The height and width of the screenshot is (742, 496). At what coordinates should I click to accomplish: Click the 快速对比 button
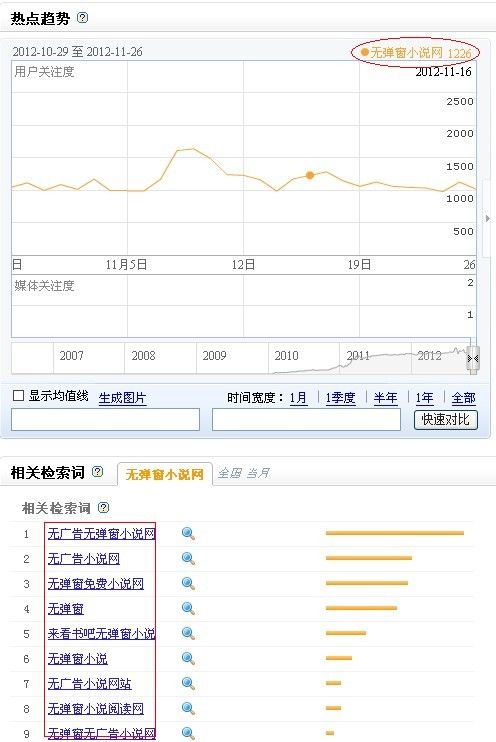point(446,420)
